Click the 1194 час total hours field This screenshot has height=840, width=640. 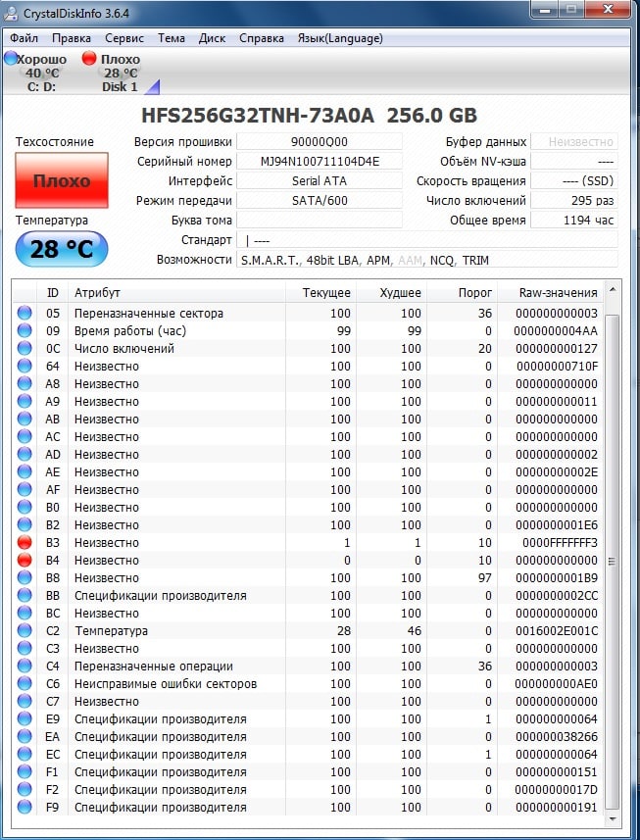coord(574,221)
